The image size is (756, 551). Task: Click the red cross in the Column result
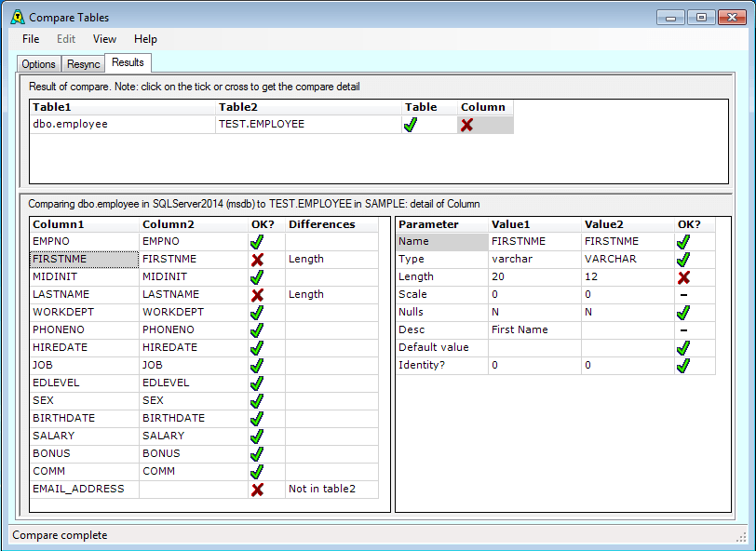coord(466,125)
